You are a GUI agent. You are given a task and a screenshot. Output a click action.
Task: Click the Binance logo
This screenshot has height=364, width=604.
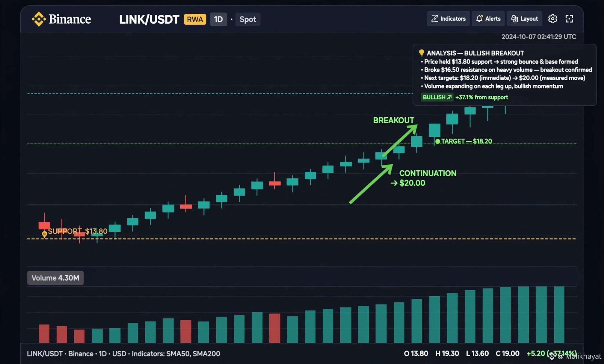tap(61, 19)
